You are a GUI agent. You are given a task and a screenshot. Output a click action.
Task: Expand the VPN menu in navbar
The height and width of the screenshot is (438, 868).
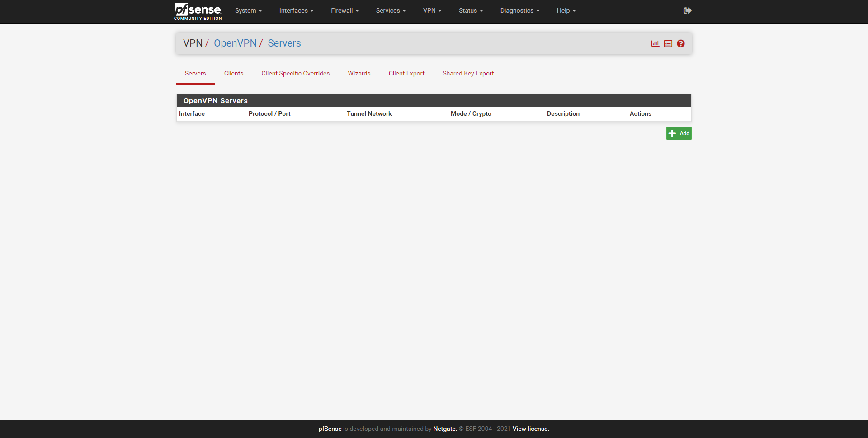click(432, 10)
